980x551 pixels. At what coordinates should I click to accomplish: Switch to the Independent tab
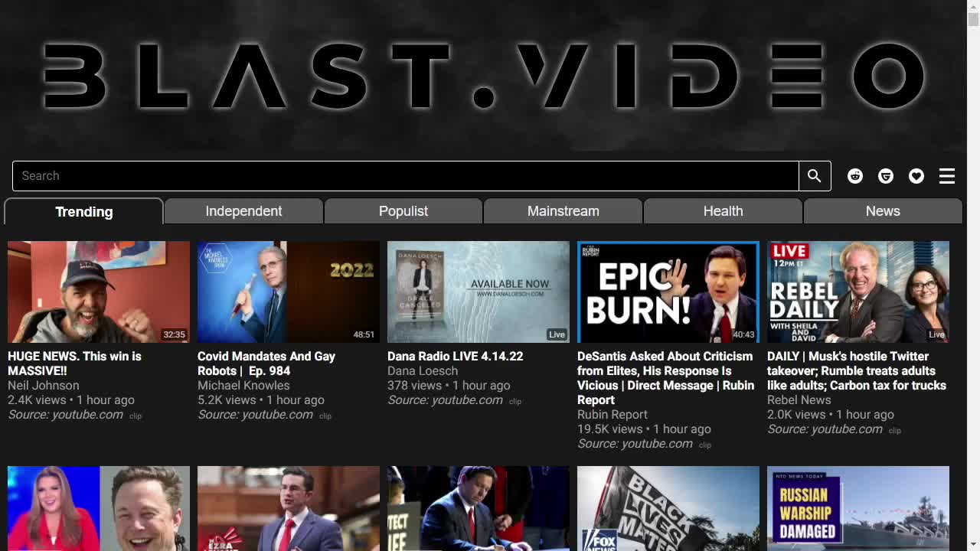(243, 211)
